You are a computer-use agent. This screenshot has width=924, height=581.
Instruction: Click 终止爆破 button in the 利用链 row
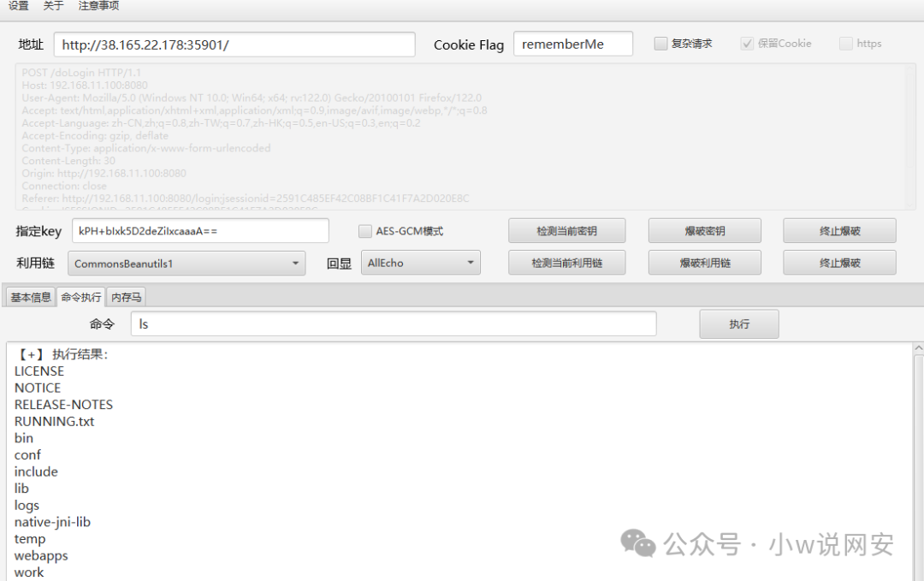(840, 263)
